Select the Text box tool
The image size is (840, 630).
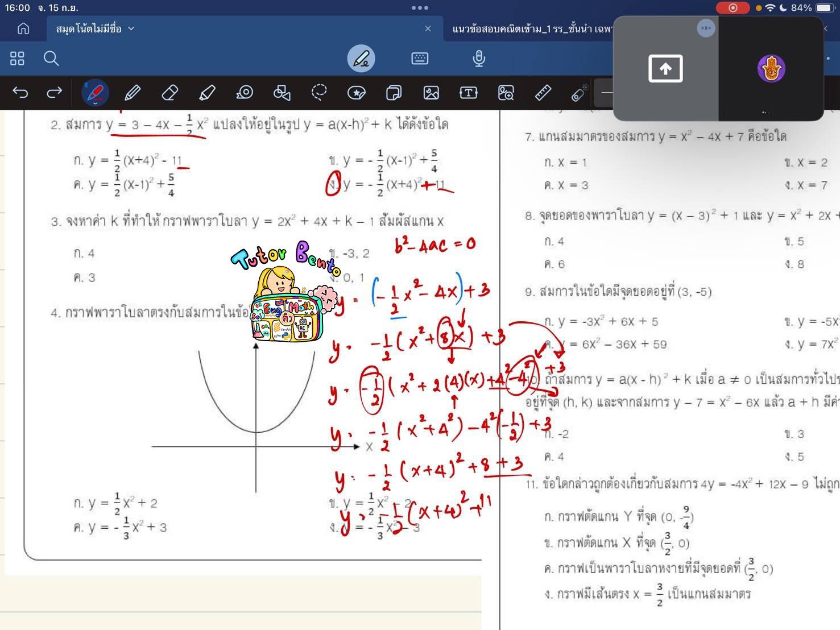click(468, 92)
